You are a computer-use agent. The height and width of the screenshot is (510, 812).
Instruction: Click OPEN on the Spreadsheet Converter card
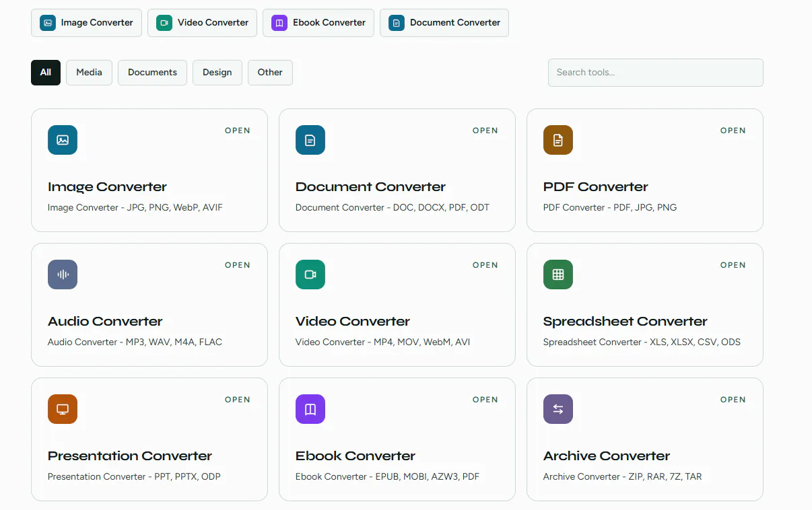[733, 265]
